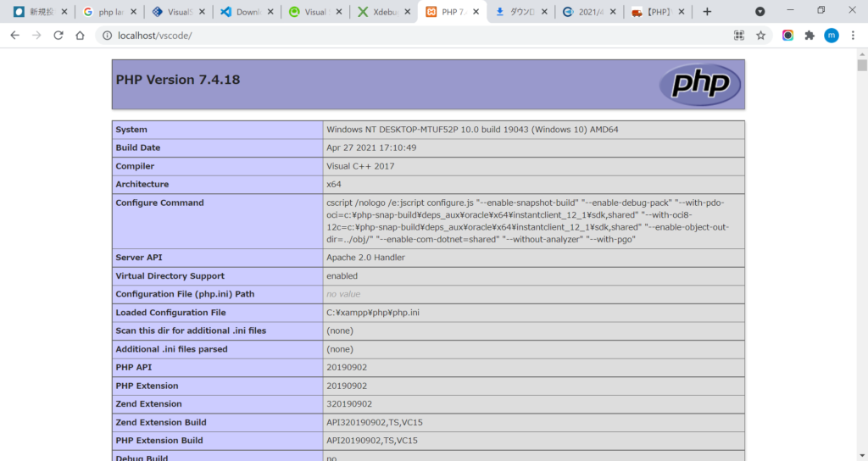Click the API320190902,TS,VC15 value
The height and width of the screenshot is (461, 868).
click(x=374, y=422)
